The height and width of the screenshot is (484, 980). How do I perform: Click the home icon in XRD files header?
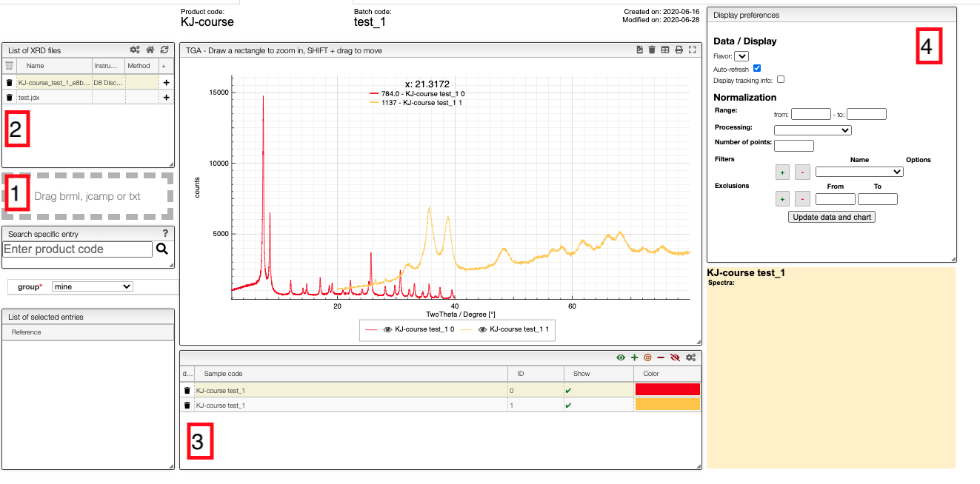pos(150,50)
